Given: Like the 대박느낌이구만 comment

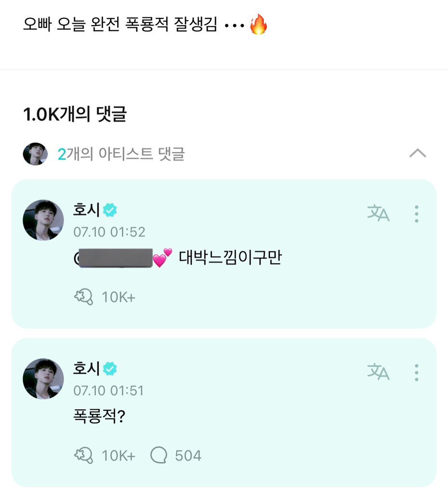Looking at the screenshot, I should [84, 297].
